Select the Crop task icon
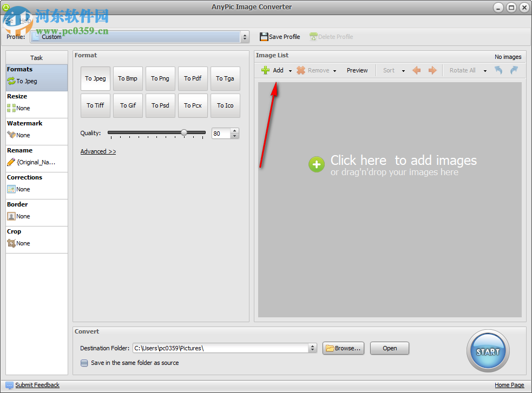This screenshot has height=393, width=532. (x=11, y=243)
